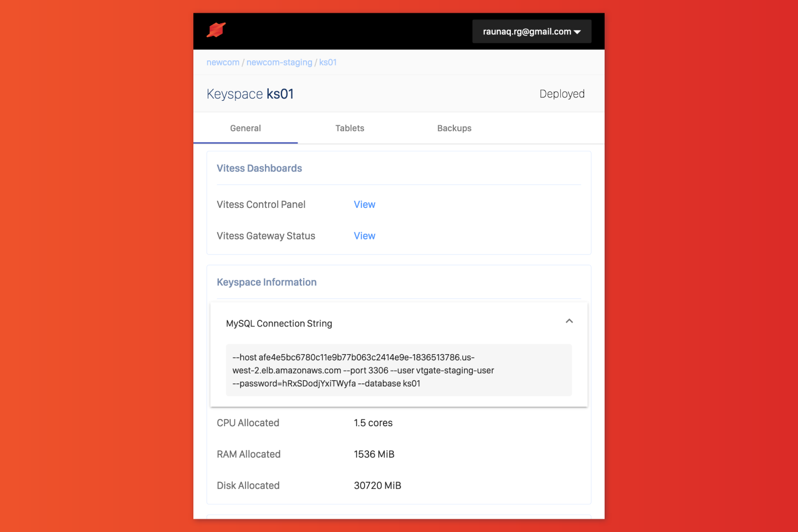View the Vitess Gateway Status

pyautogui.click(x=365, y=236)
